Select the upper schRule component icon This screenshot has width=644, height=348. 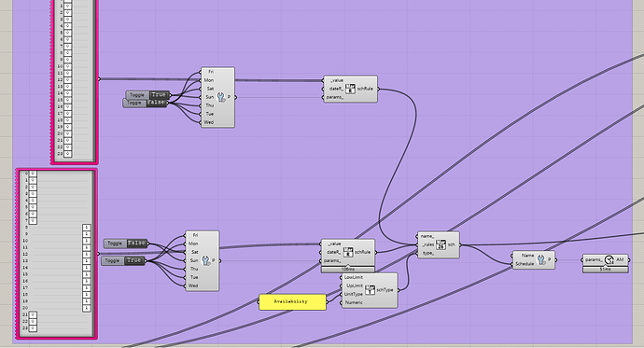(350, 89)
